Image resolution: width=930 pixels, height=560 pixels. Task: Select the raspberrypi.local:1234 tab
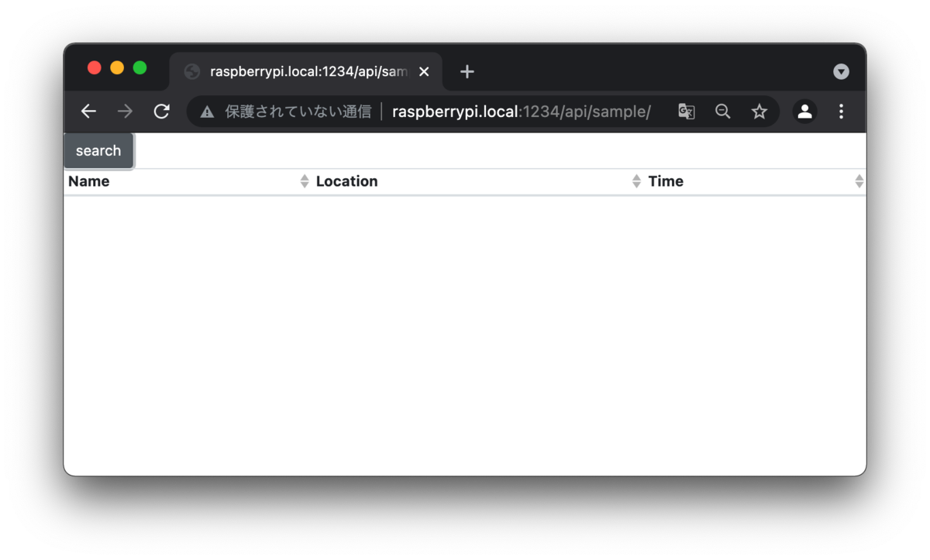pos(305,71)
